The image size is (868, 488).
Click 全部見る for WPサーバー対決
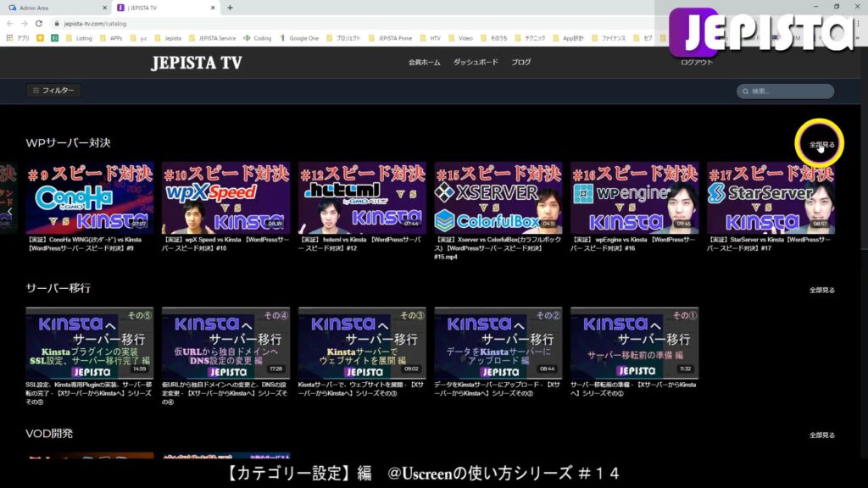click(821, 144)
